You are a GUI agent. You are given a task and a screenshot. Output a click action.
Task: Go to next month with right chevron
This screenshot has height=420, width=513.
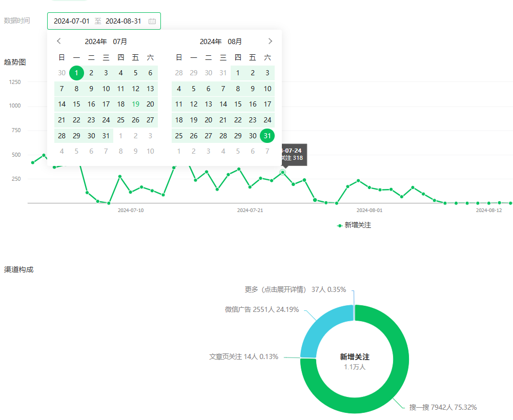pyautogui.click(x=271, y=41)
